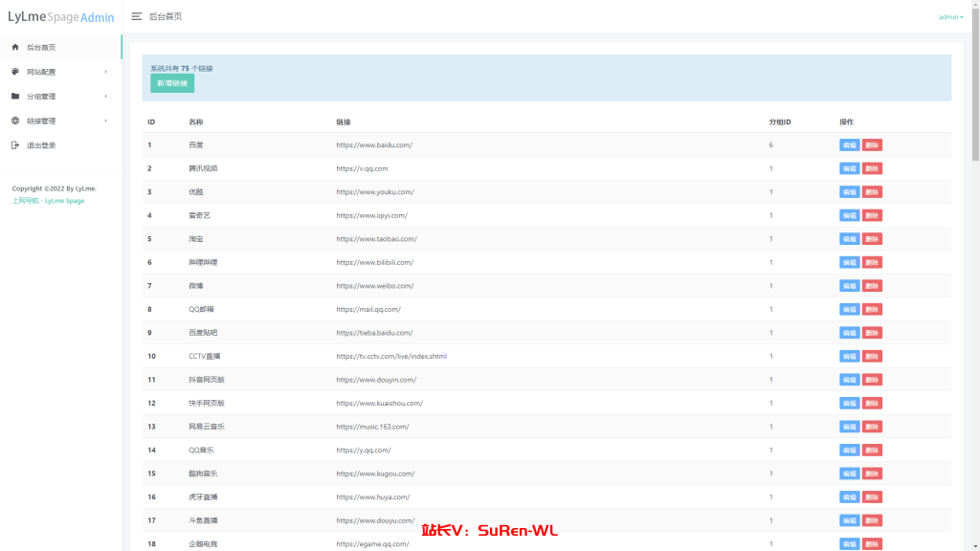This screenshot has height=551, width=980.
Task: Click the LyLme Spage Admin logo
Action: (x=60, y=17)
